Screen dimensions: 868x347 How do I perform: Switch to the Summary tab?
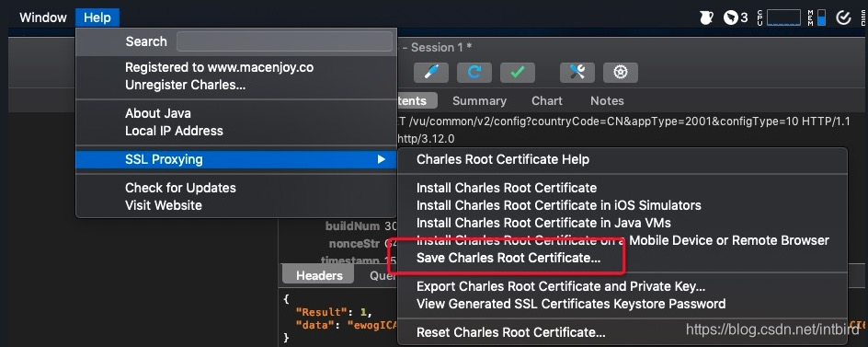pos(479,101)
